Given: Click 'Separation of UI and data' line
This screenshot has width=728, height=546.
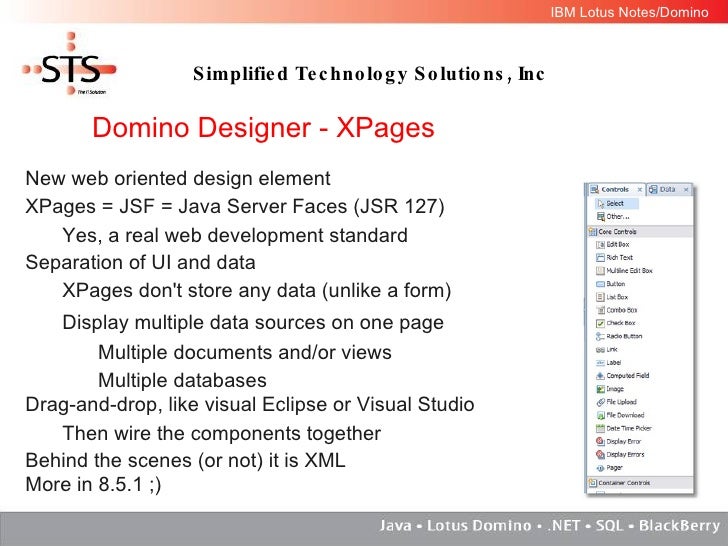Looking at the screenshot, I should 140,262.
